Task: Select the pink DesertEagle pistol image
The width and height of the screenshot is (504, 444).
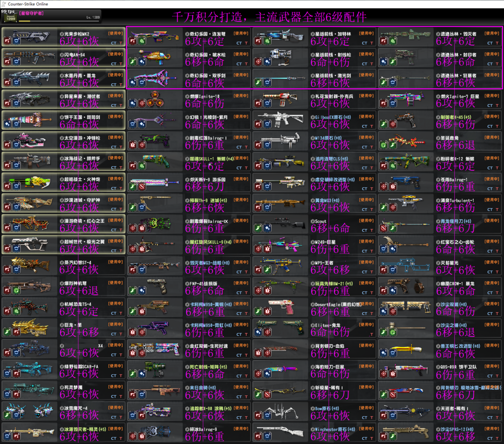Action: 281,306
